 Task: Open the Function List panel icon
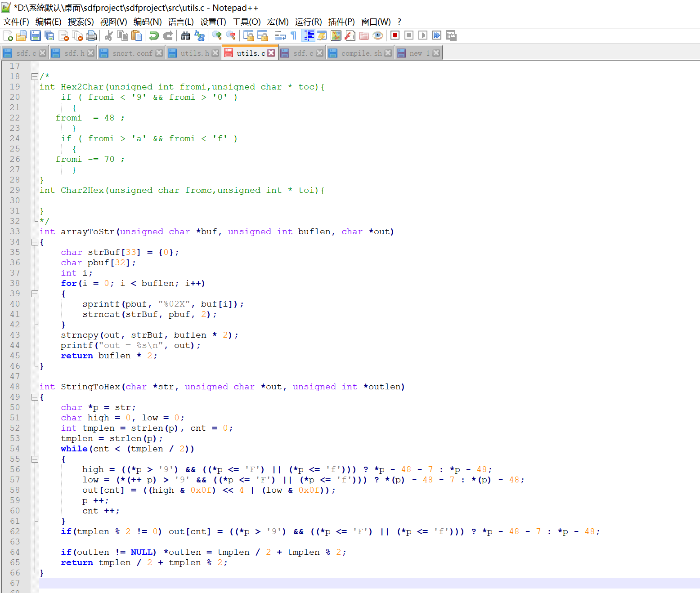tap(350, 36)
